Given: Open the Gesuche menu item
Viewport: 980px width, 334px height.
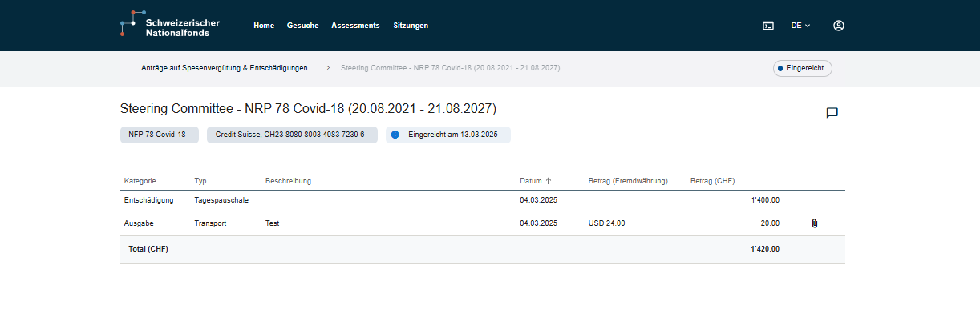Looking at the screenshot, I should pos(303,26).
